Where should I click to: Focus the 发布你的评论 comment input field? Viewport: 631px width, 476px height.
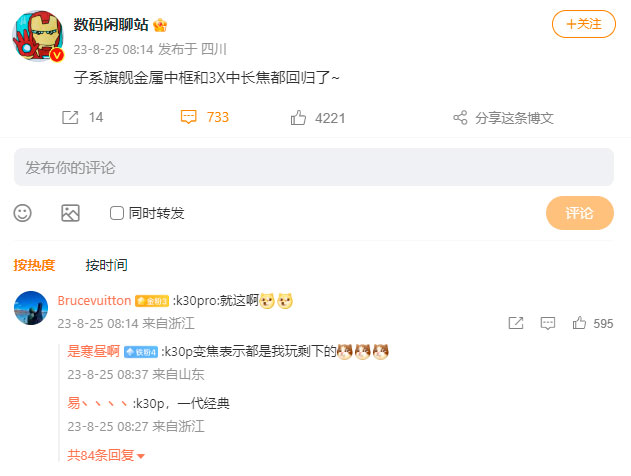click(314, 167)
